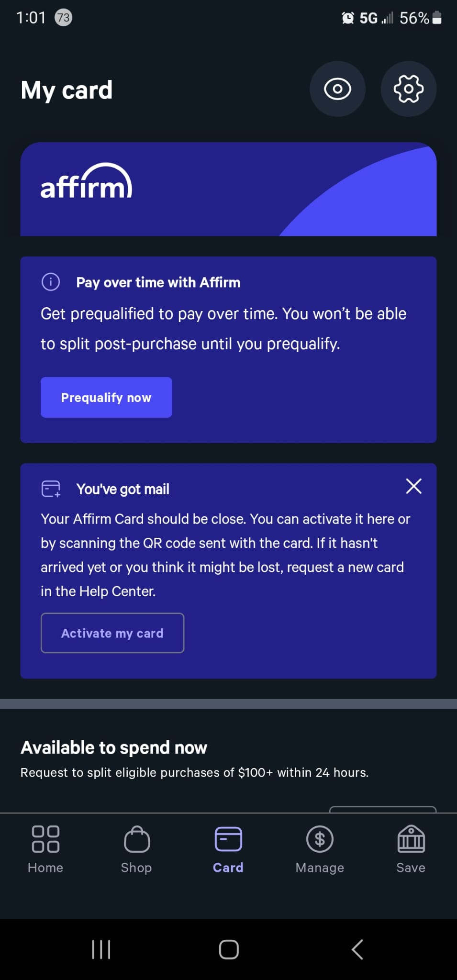
Task: Open card settings gear icon
Action: 408,89
